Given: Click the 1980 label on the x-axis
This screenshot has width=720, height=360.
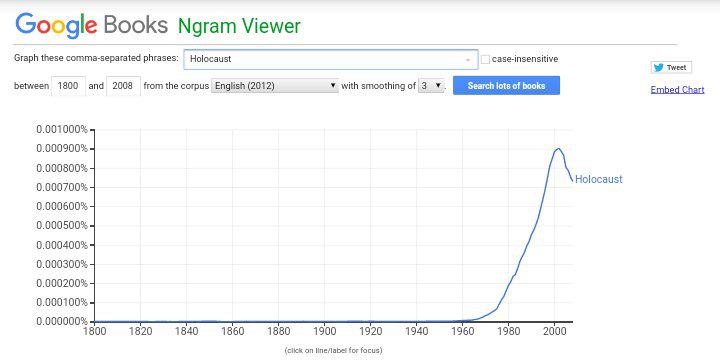Looking at the screenshot, I should coord(508,331).
